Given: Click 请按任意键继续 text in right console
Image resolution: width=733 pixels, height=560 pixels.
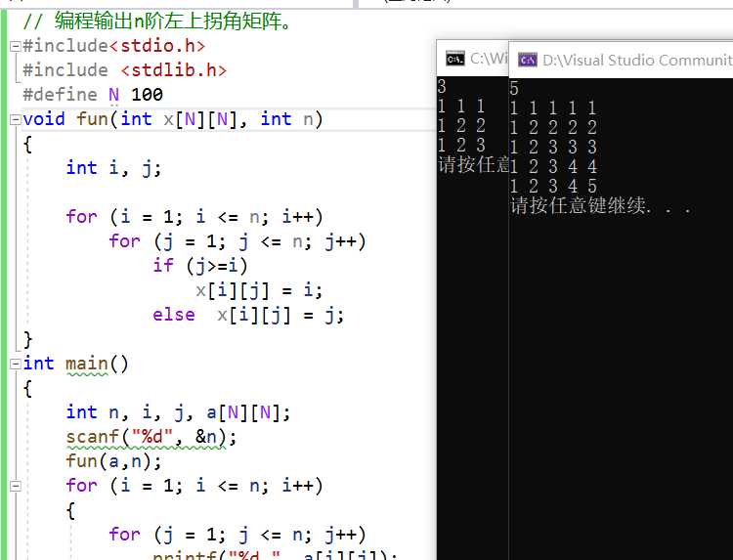Looking at the screenshot, I should 601,205.
